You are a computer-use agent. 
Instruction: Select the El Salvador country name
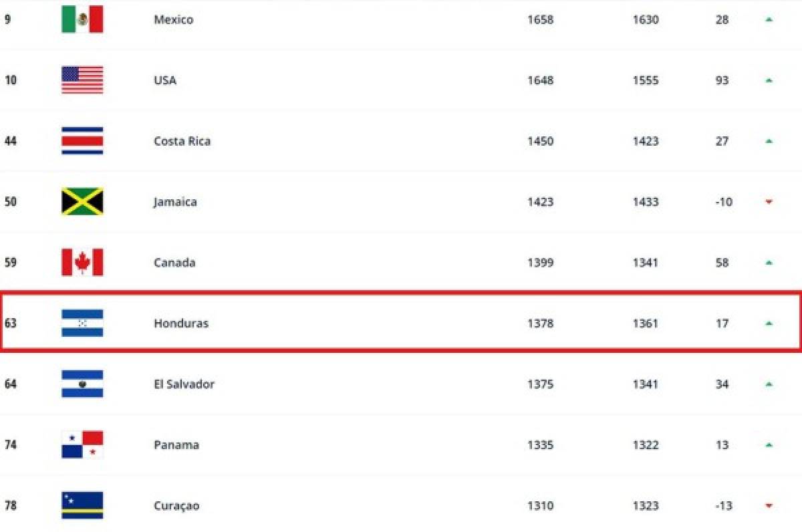point(184,384)
